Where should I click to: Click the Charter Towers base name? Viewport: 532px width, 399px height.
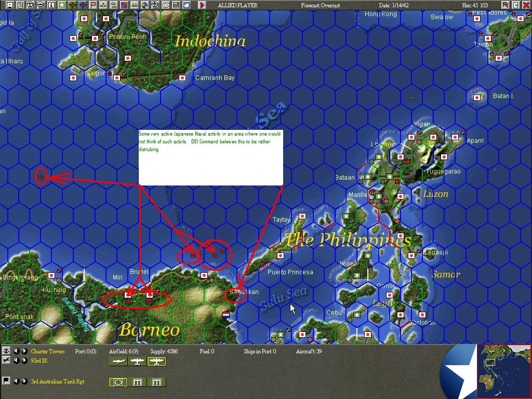47,351
